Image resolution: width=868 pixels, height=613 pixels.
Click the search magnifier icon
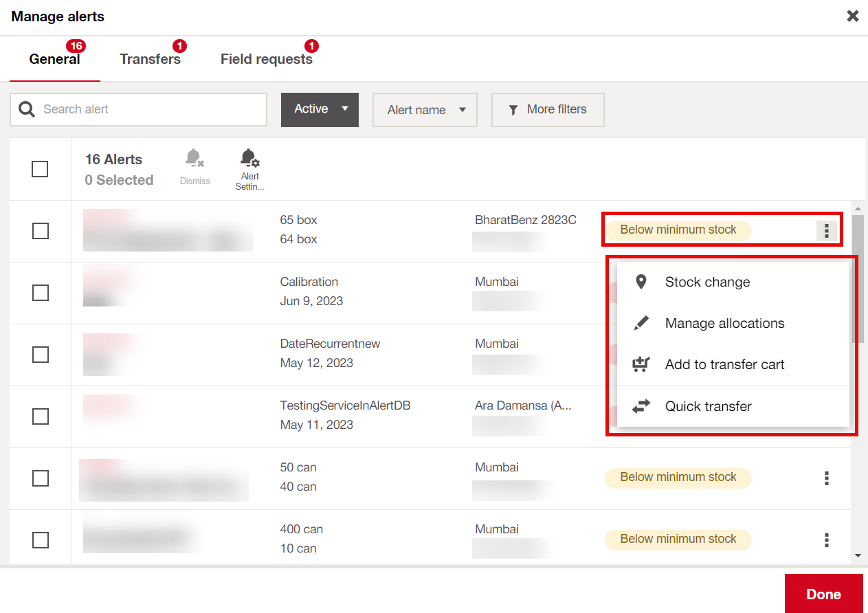click(27, 109)
